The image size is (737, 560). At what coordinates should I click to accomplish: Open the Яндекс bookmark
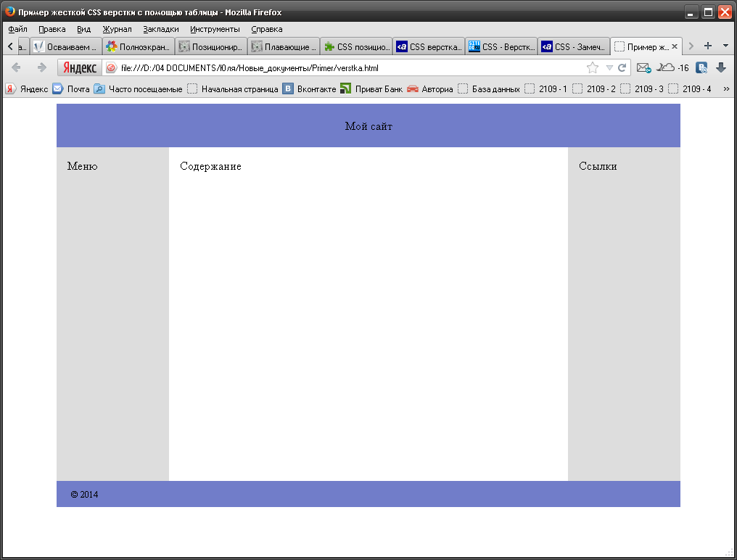pos(27,89)
